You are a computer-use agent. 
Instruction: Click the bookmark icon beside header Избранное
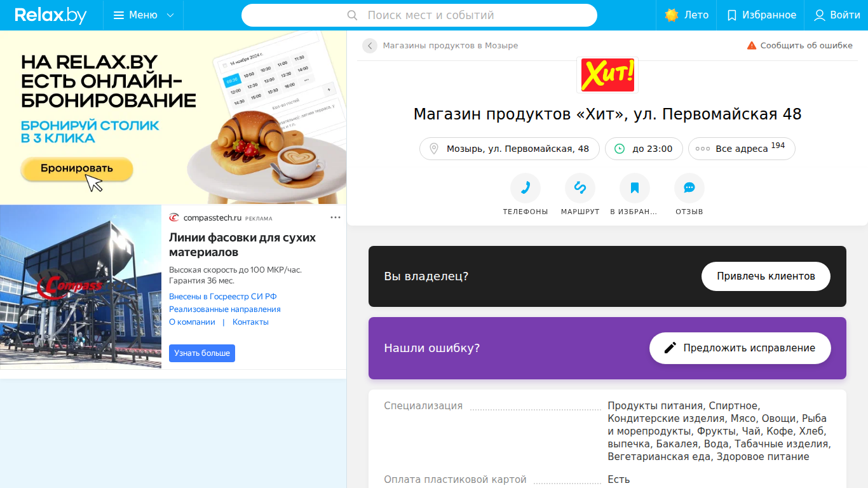click(732, 15)
